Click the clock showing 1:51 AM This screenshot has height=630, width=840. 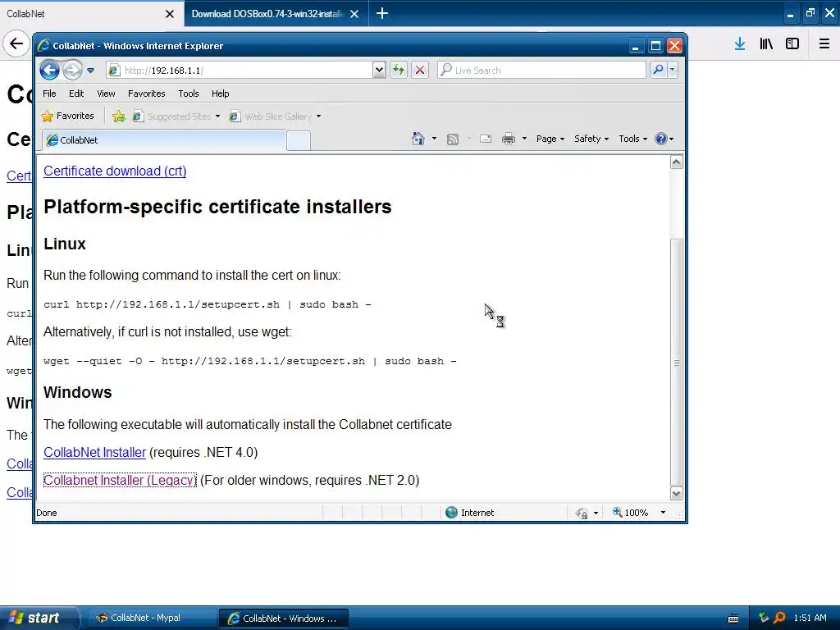coord(810,618)
